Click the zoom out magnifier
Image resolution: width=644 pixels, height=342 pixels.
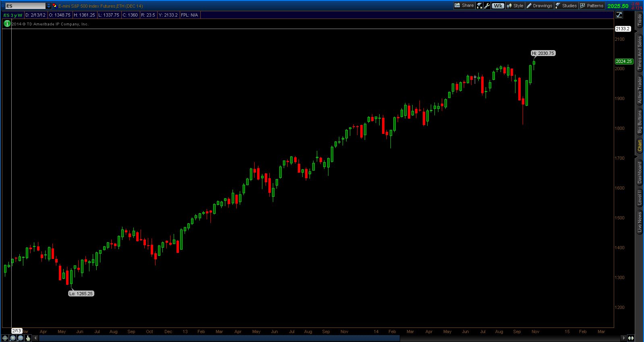21,338
